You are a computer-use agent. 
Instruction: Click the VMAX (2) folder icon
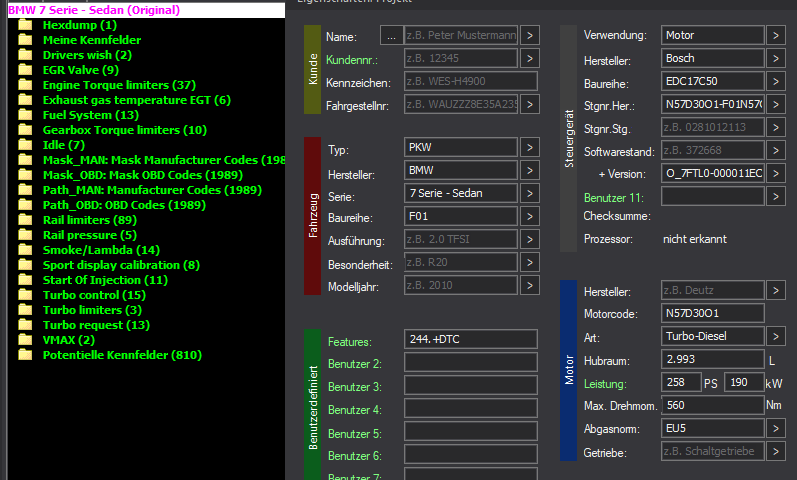click(x=25, y=340)
